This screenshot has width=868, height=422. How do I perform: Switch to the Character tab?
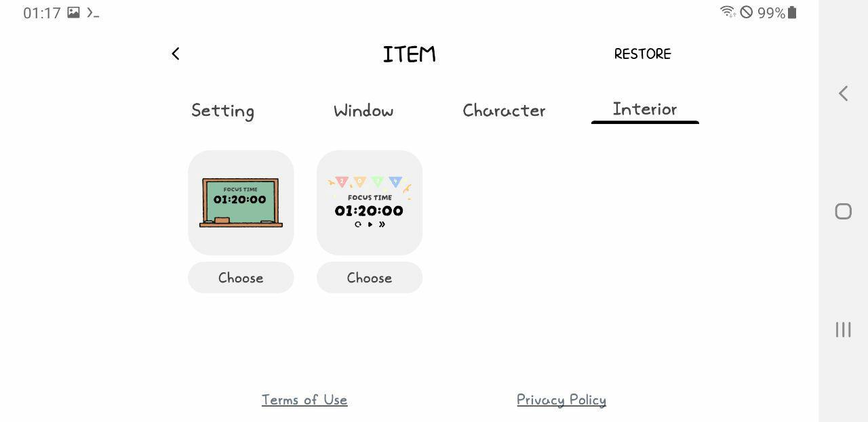pyautogui.click(x=504, y=110)
